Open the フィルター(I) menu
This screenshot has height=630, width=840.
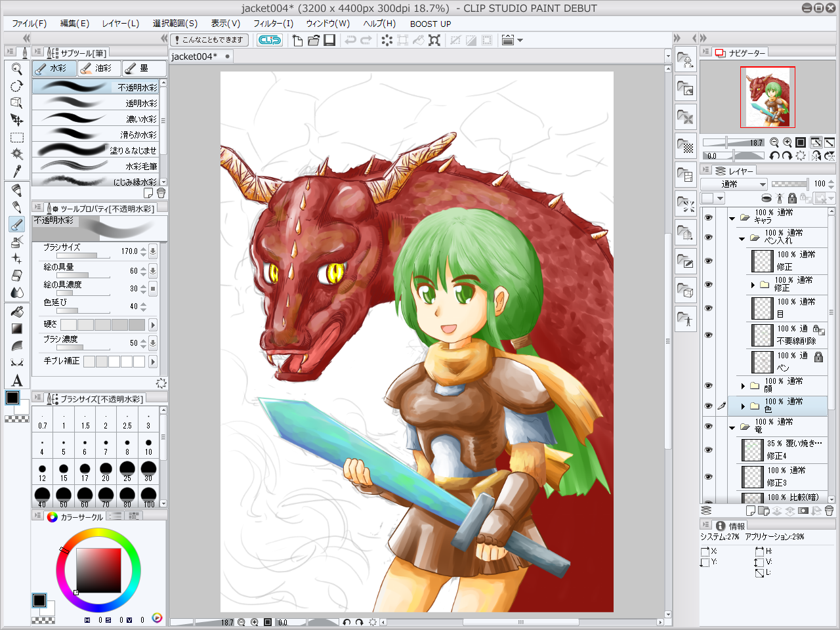pyautogui.click(x=273, y=24)
